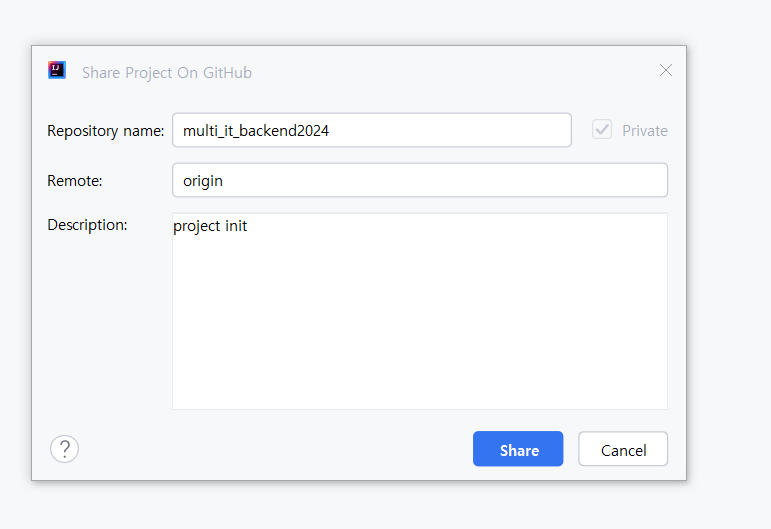Click the blue Share button
The width and height of the screenshot is (771, 529).
518,449
